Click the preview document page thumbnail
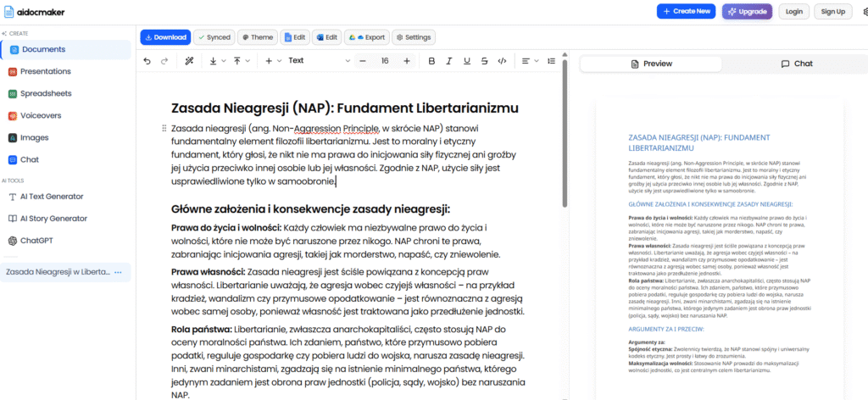Screen dimensions: 868x400 (x=719, y=249)
